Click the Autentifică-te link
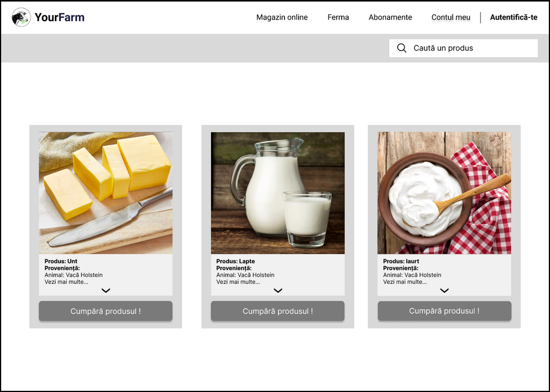This screenshot has height=392, width=550. (x=513, y=17)
